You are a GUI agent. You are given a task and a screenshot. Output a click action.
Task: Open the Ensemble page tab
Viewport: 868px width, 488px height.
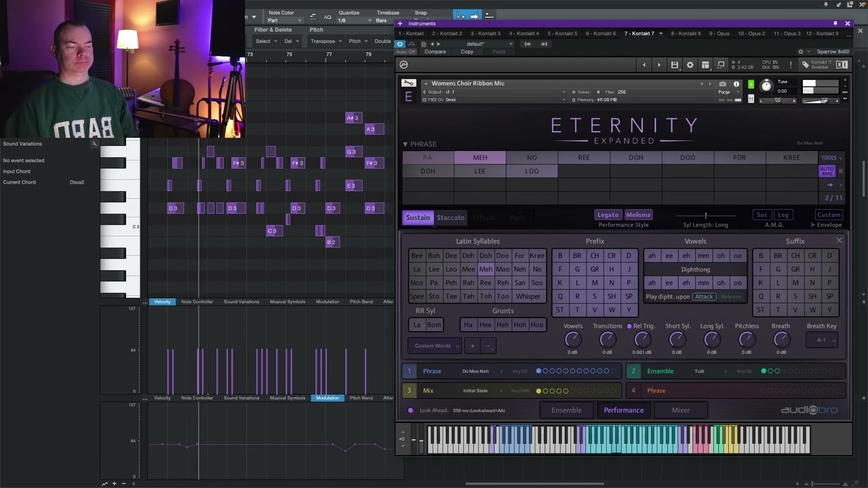point(566,410)
